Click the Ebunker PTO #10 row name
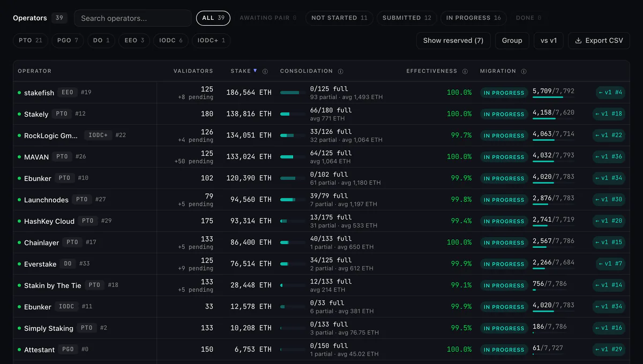This screenshot has width=643, height=364. pyautogui.click(x=38, y=178)
